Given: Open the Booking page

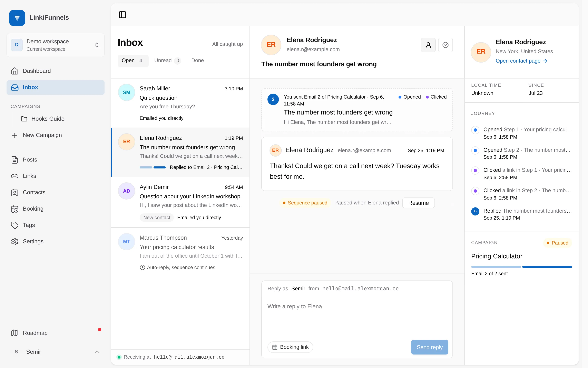Looking at the screenshot, I should point(55,209).
